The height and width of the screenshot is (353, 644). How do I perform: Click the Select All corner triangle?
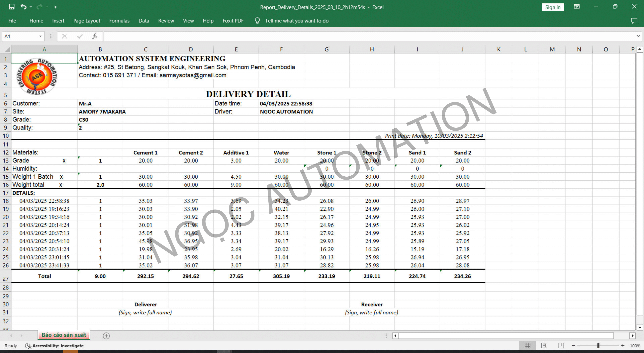[x=8, y=49]
